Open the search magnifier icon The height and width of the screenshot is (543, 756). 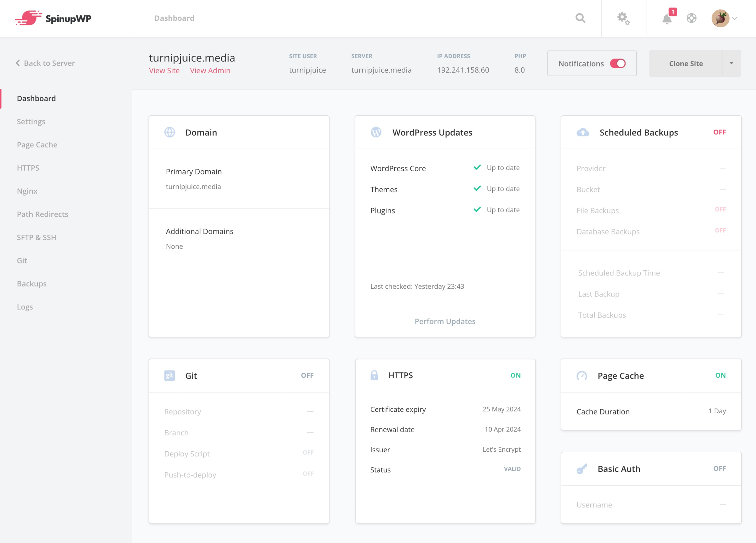pos(580,18)
